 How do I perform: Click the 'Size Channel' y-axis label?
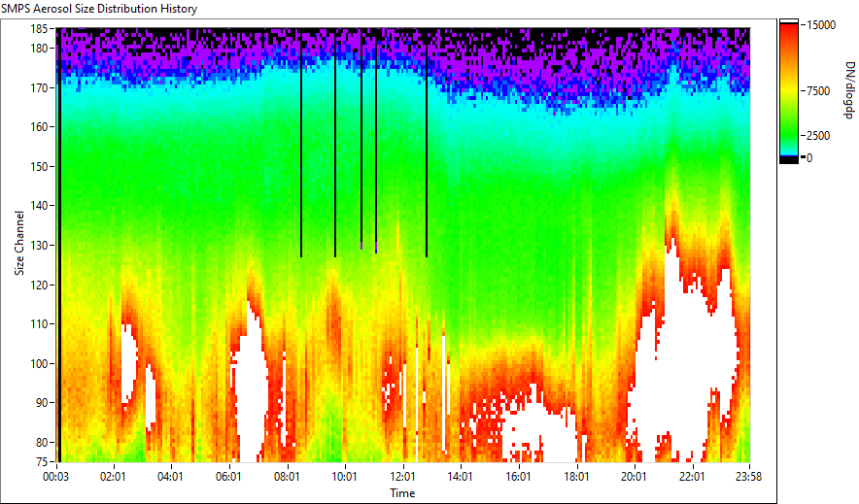19,243
